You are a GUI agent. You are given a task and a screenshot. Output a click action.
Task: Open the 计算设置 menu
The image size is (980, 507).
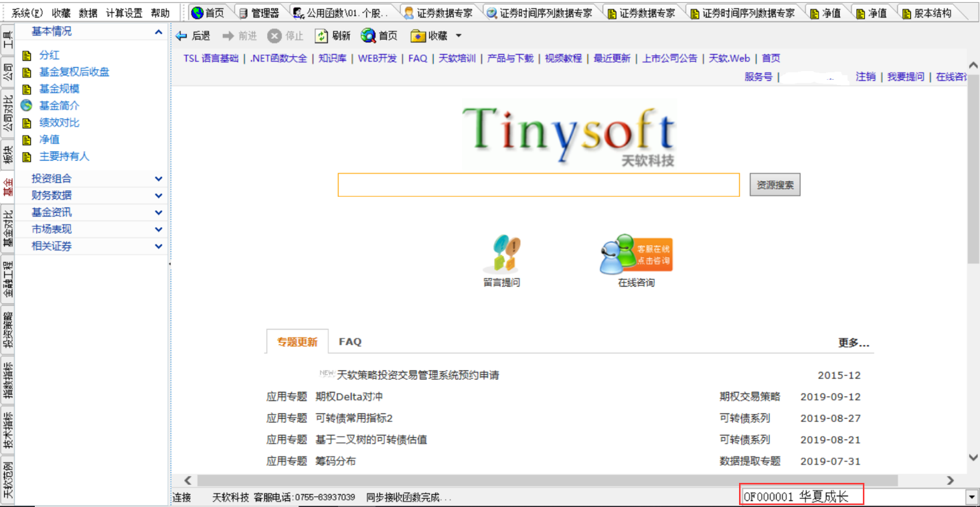[124, 13]
